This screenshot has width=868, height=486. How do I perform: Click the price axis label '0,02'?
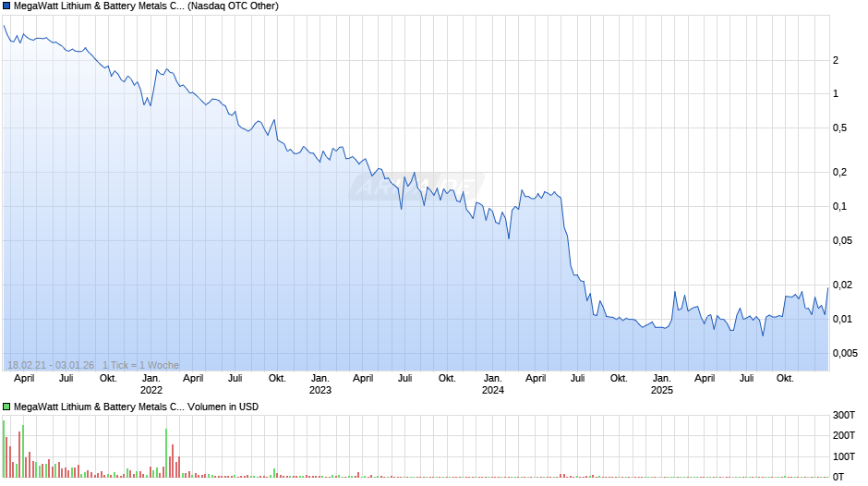click(x=842, y=285)
